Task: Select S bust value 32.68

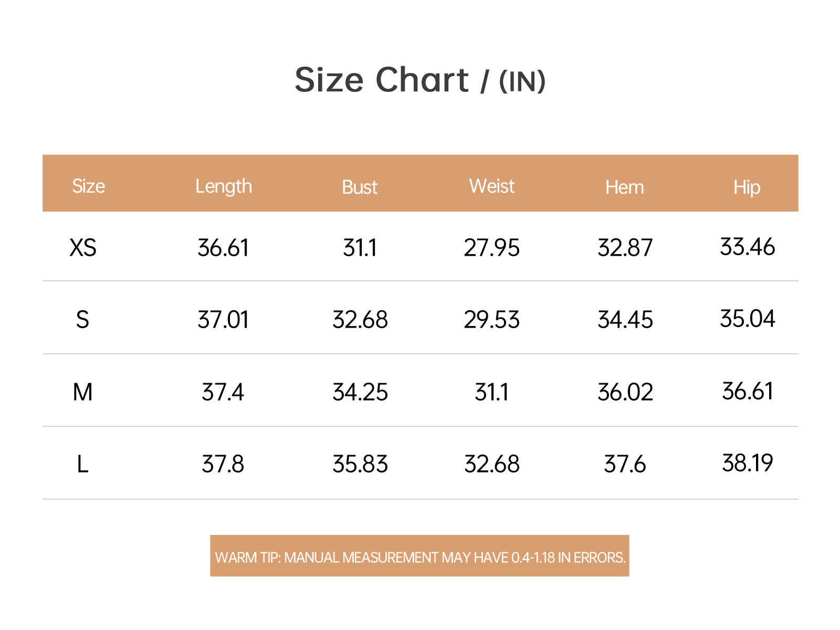Action: coord(360,320)
